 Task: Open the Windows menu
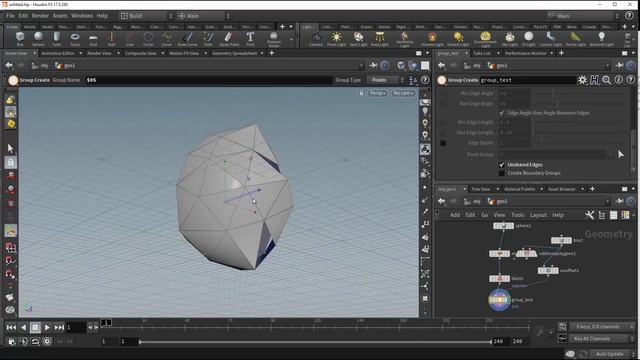(82, 16)
